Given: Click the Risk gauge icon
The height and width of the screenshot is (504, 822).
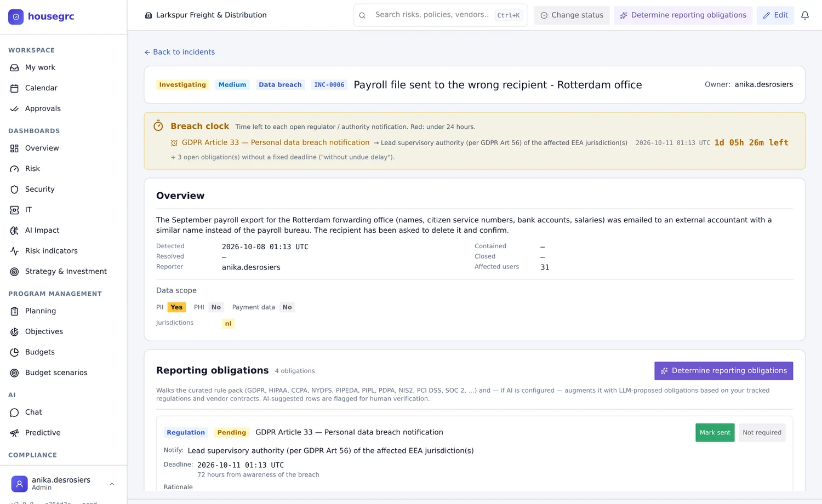Looking at the screenshot, I should click(14, 169).
